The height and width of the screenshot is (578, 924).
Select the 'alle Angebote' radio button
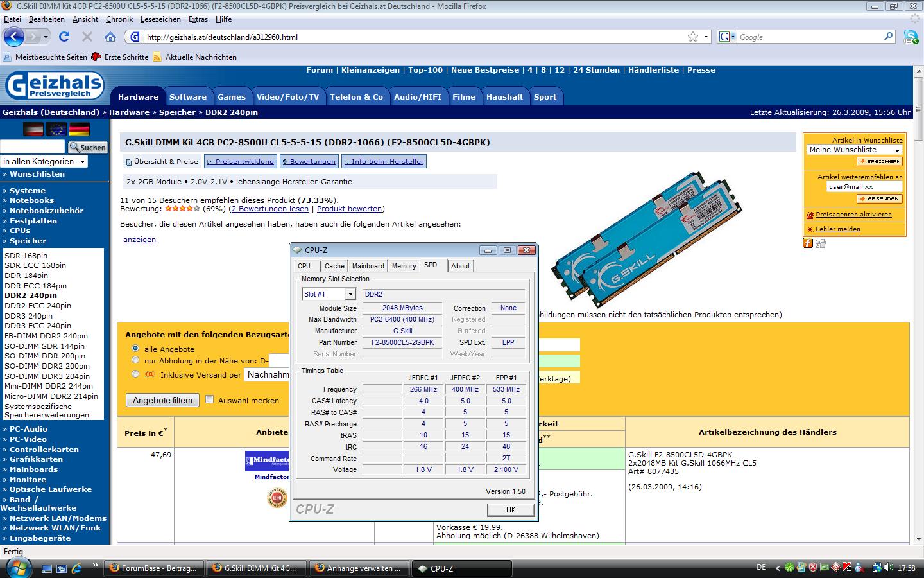135,348
